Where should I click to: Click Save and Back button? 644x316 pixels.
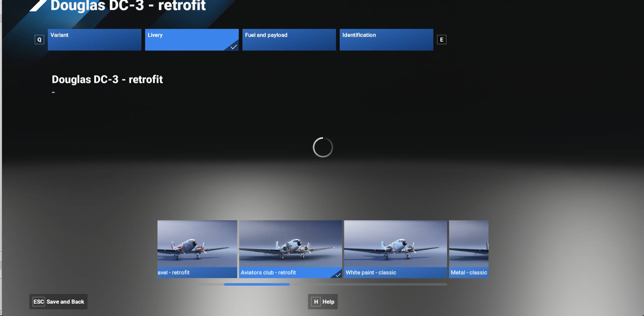tap(58, 302)
